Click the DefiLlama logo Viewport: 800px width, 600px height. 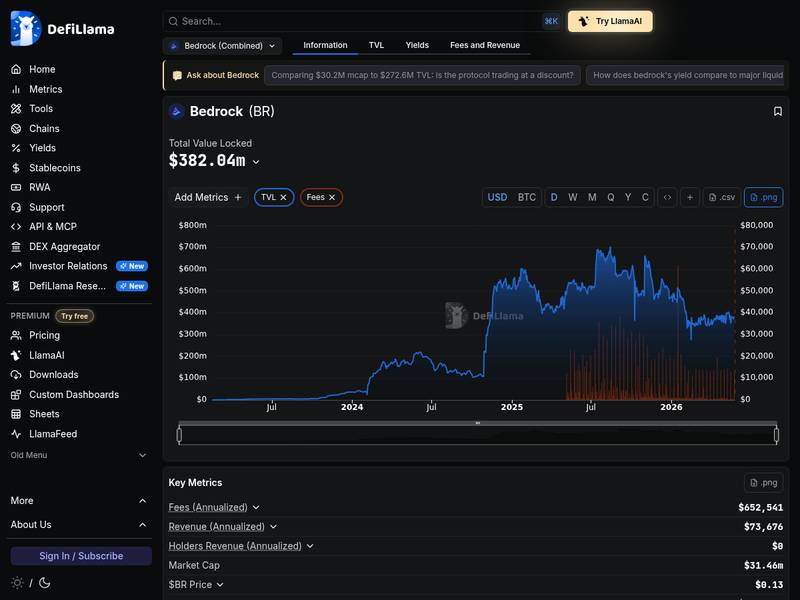tap(62, 29)
